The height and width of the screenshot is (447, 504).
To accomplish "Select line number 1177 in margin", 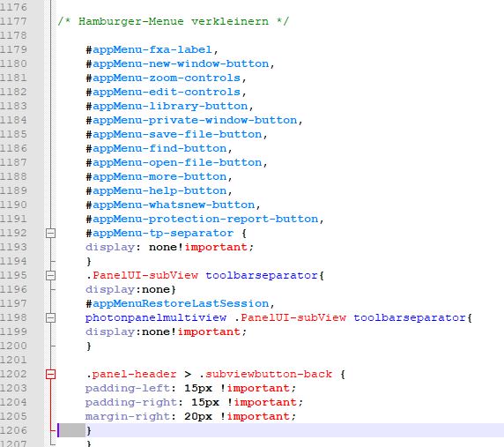I will [x=13, y=21].
